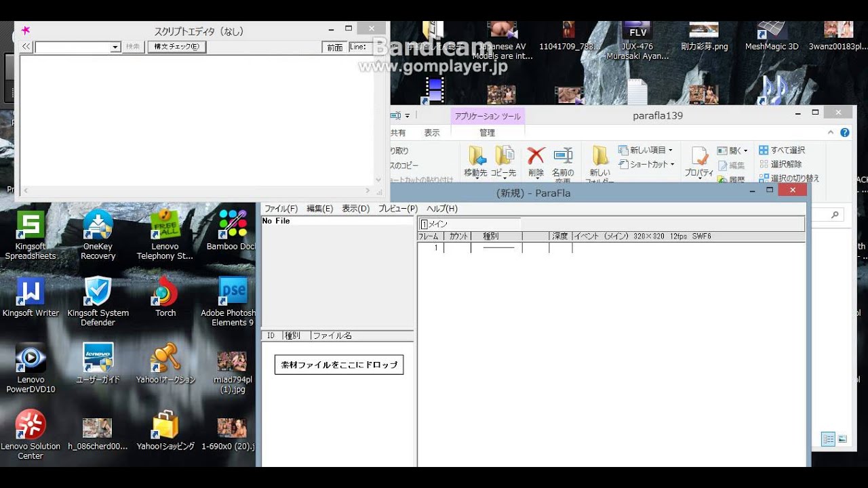Open the ヘルプ(H) menu in ParaFla

[441, 209]
